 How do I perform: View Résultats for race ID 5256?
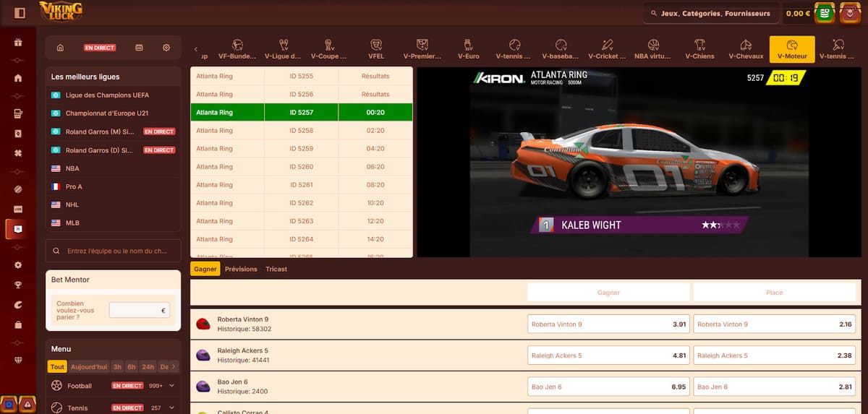pyautogui.click(x=375, y=94)
